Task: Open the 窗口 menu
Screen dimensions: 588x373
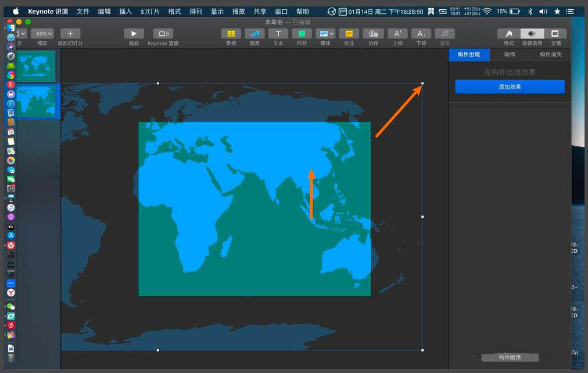Action: [281, 12]
